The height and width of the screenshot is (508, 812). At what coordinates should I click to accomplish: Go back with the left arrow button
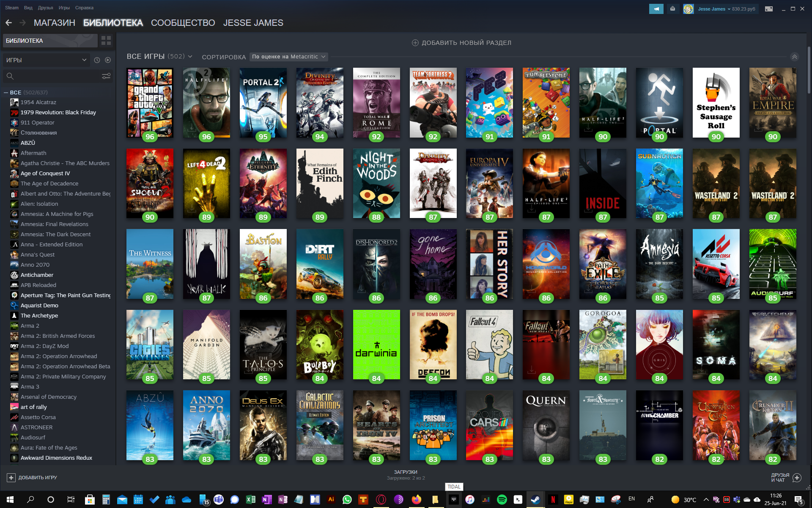9,23
